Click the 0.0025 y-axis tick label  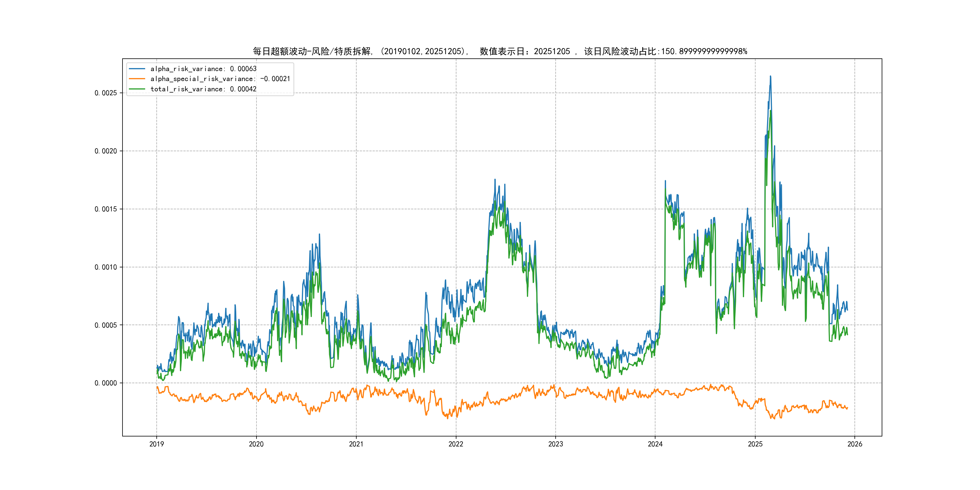point(106,93)
